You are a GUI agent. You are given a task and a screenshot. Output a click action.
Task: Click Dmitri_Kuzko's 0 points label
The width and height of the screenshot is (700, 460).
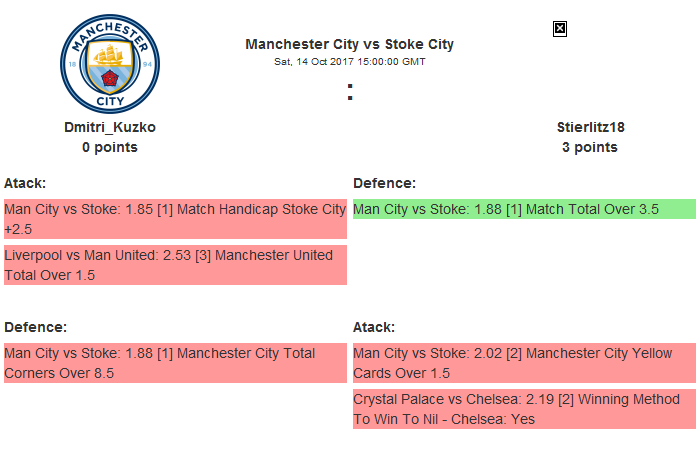click(110, 147)
